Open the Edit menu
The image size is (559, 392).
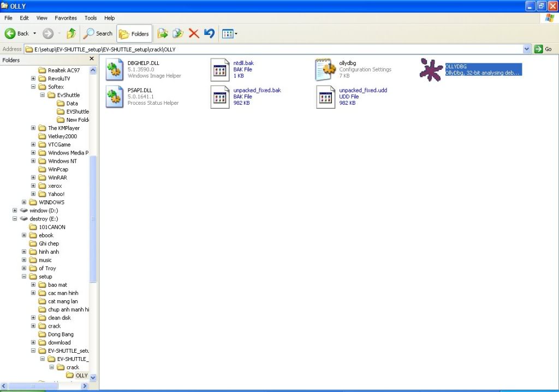tap(24, 18)
